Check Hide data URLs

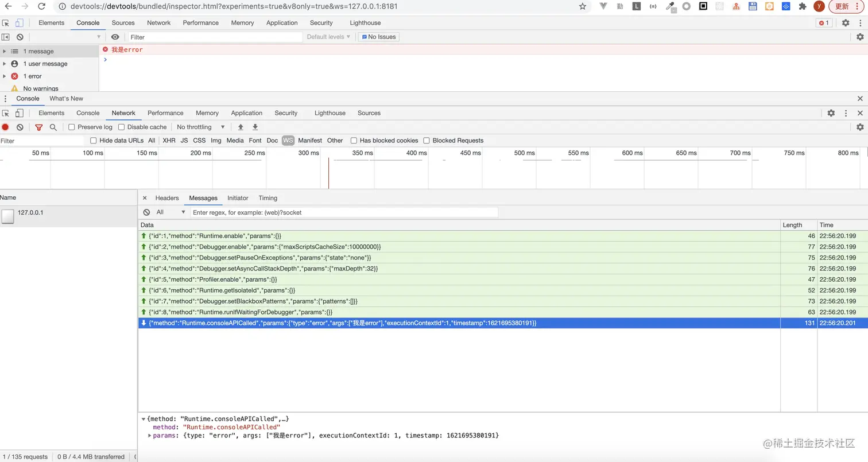point(94,141)
